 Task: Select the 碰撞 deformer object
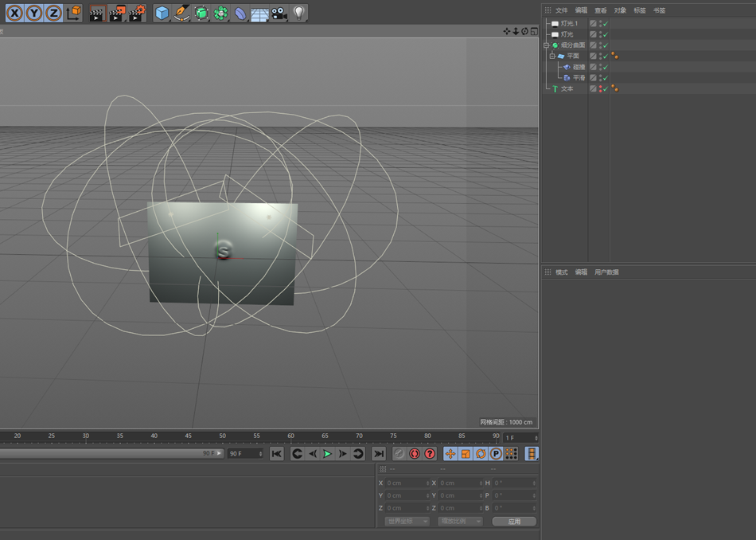(579, 67)
